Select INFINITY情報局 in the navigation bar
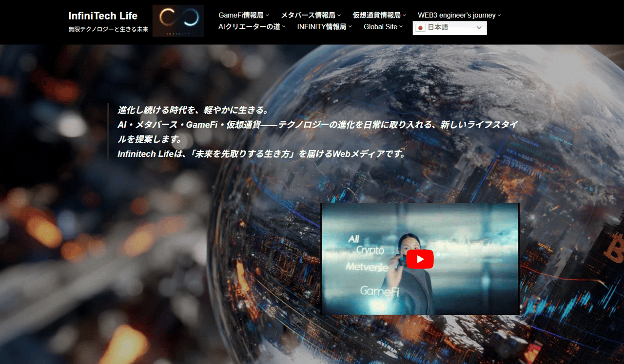624x364 pixels. (323, 27)
